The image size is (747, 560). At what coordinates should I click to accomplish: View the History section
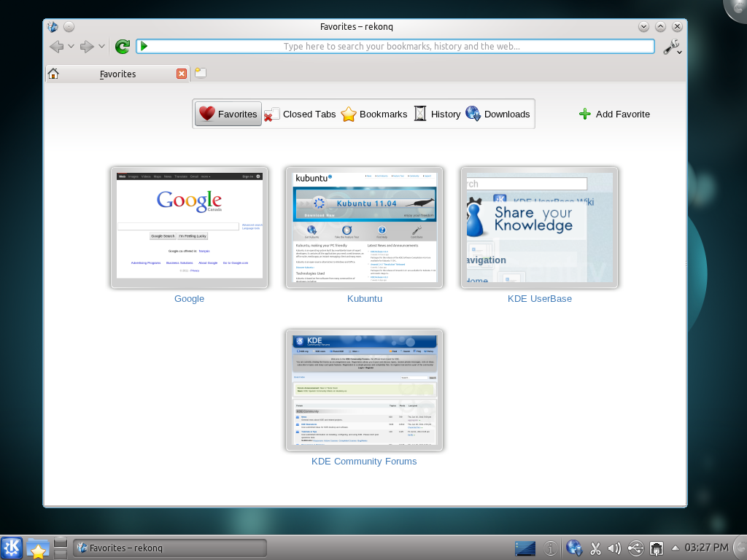437,114
